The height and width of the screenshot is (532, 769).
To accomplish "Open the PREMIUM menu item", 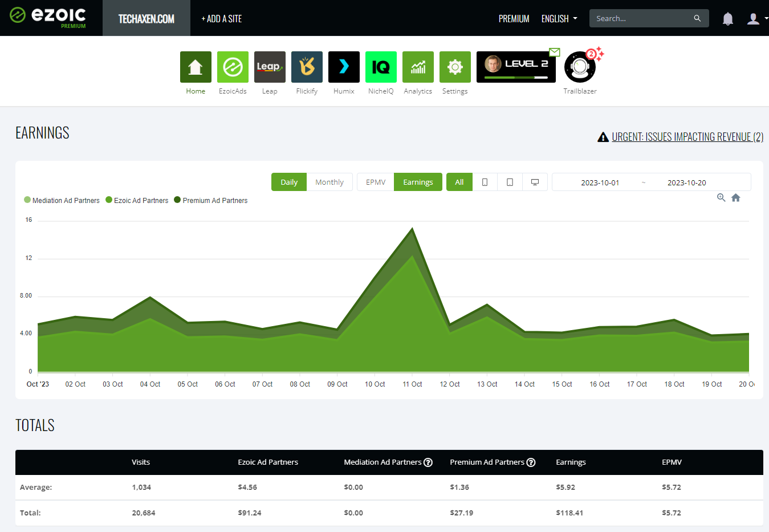I will (x=514, y=19).
